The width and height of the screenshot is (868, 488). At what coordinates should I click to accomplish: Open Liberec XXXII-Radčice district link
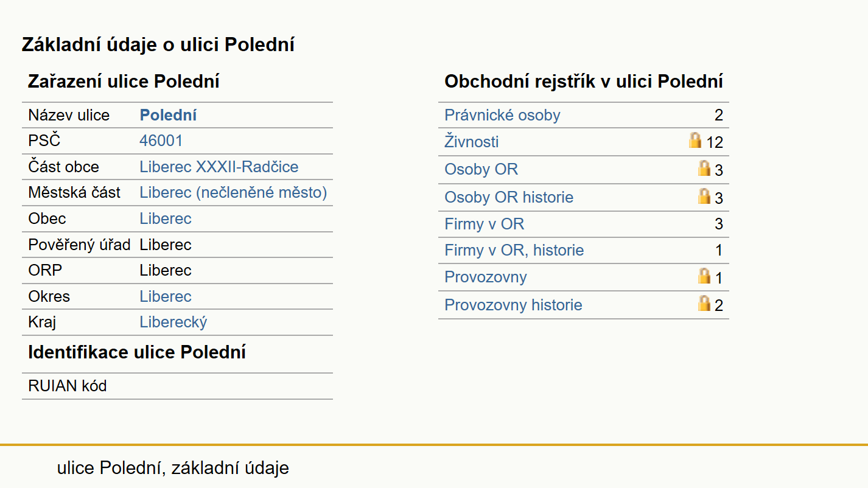(219, 167)
